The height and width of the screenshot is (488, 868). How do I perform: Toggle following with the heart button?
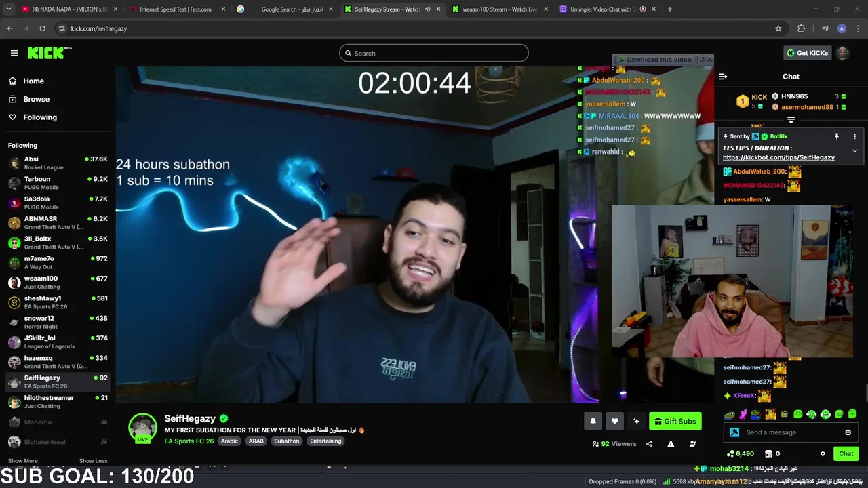pyautogui.click(x=614, y=421)
